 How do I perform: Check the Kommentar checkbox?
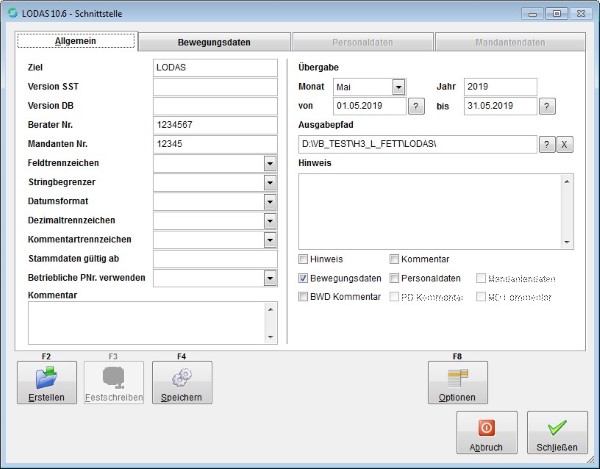coord(394,259)
